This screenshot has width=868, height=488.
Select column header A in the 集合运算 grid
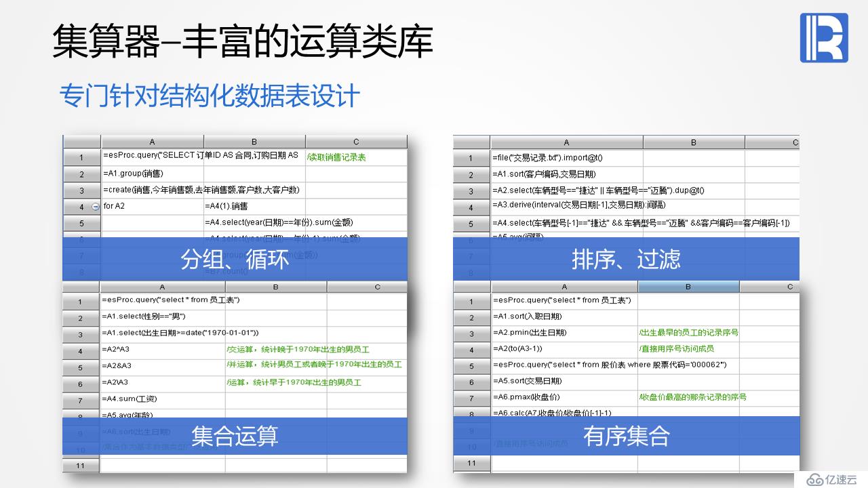[163, 287]
